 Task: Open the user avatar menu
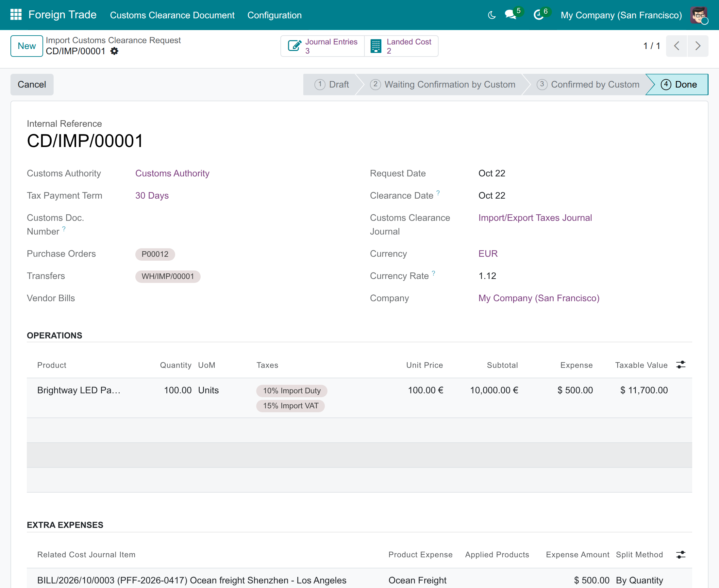(699, 15)
